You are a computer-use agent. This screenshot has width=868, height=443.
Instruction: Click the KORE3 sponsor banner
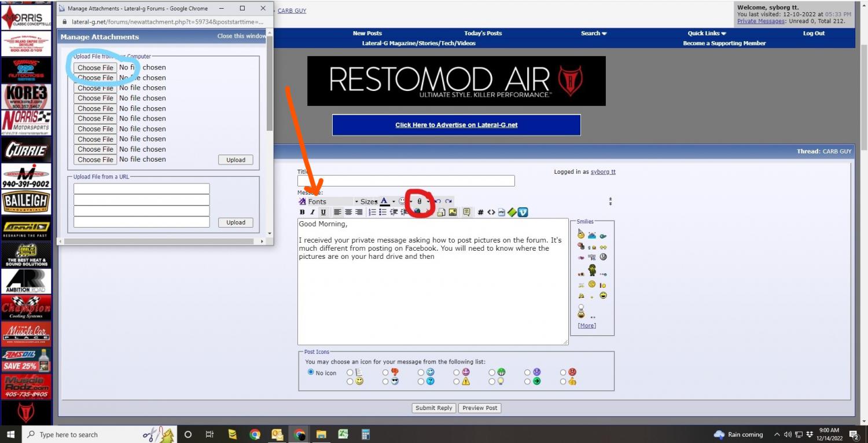[x=26, y=97]
